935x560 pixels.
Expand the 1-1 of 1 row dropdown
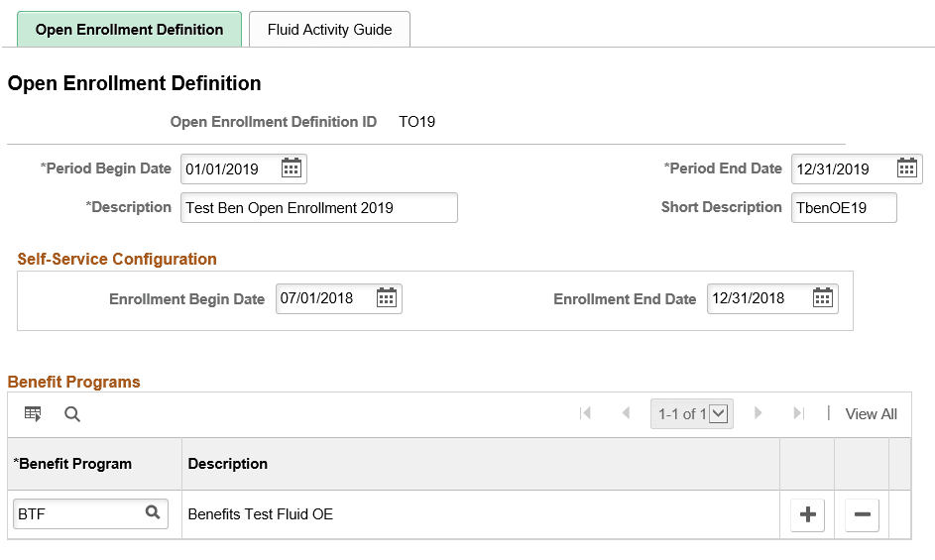pos(720,413)
